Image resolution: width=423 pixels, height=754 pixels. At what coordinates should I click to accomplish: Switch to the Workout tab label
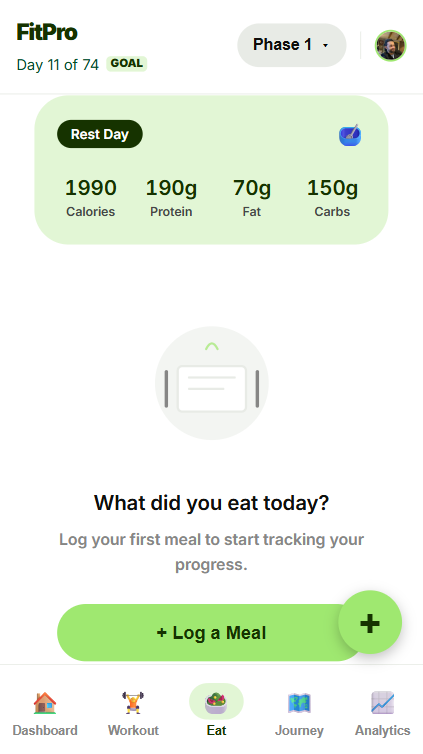(133, 730)
